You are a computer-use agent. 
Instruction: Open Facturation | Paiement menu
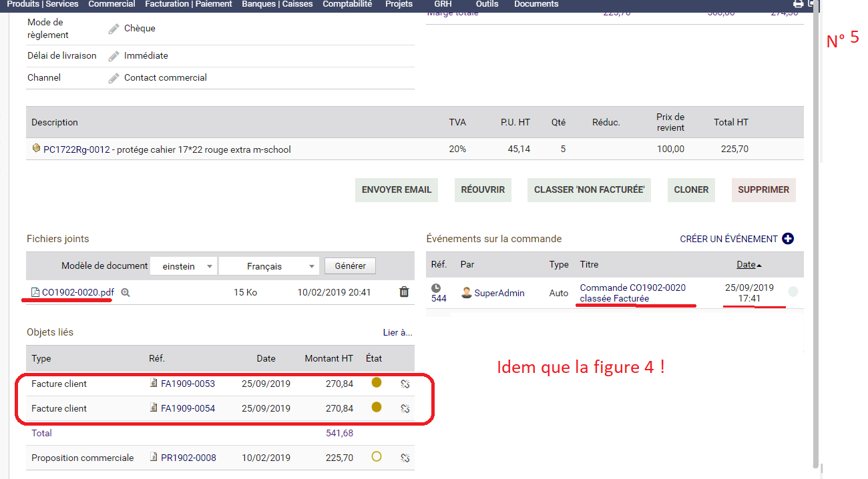(188, 4)
